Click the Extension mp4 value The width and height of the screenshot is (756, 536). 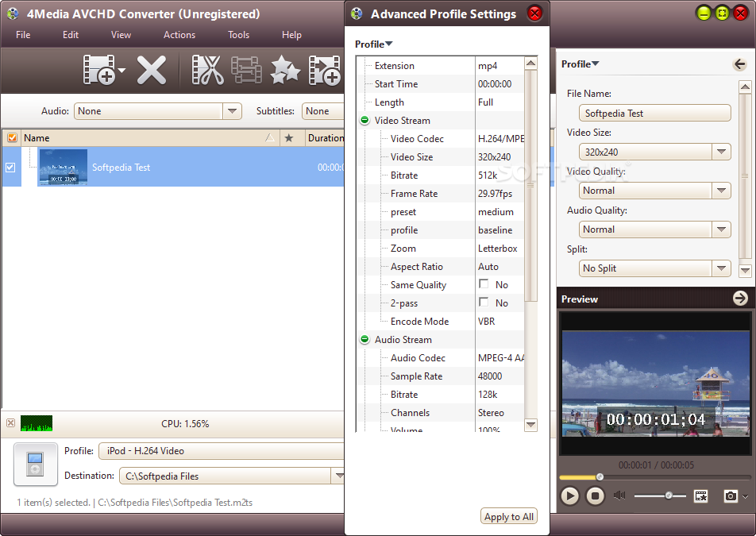tap(488, 66)
